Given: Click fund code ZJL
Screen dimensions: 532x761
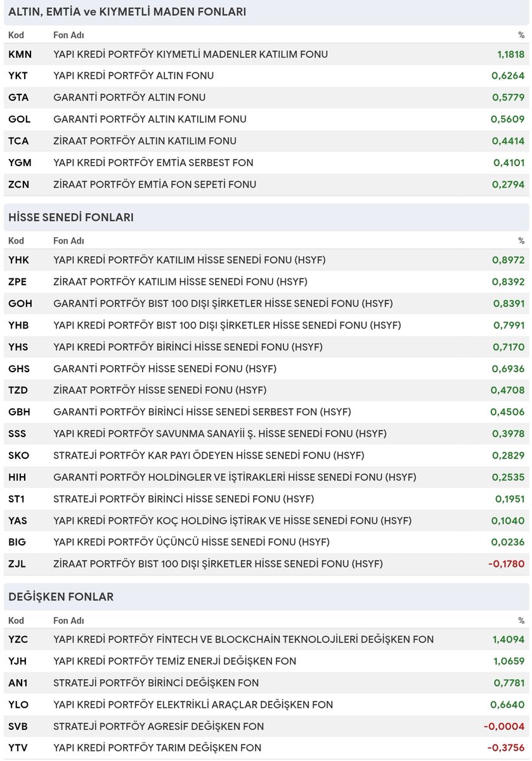Looking at the screenshot, I should click(18, 564).
